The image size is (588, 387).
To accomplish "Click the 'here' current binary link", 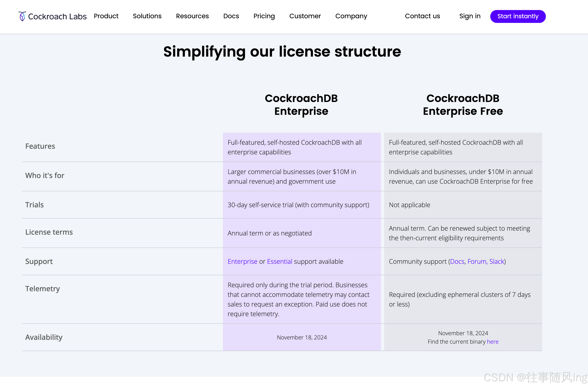I will [492, 341].
